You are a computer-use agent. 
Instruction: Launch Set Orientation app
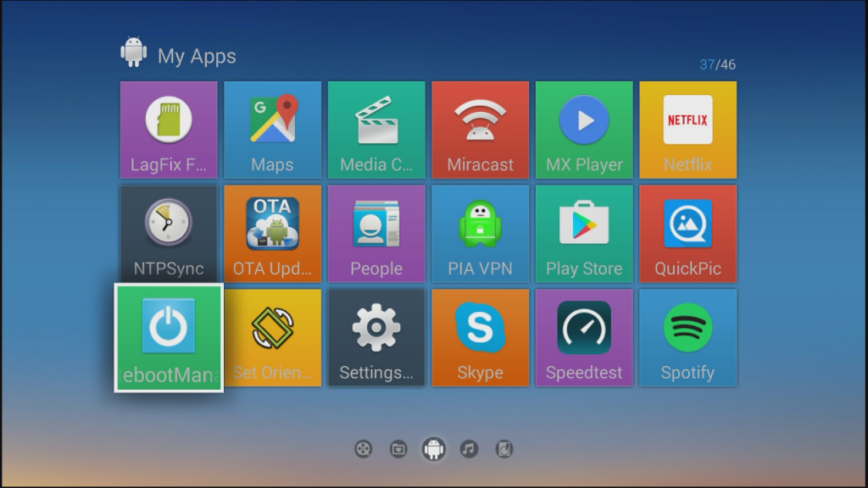click(272, 337)
